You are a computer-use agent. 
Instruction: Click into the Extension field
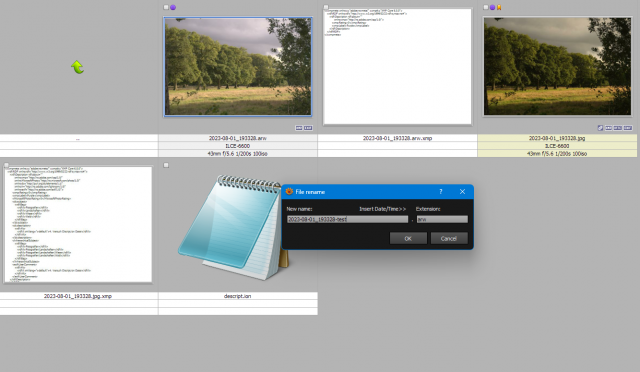[x=442, y=219]
